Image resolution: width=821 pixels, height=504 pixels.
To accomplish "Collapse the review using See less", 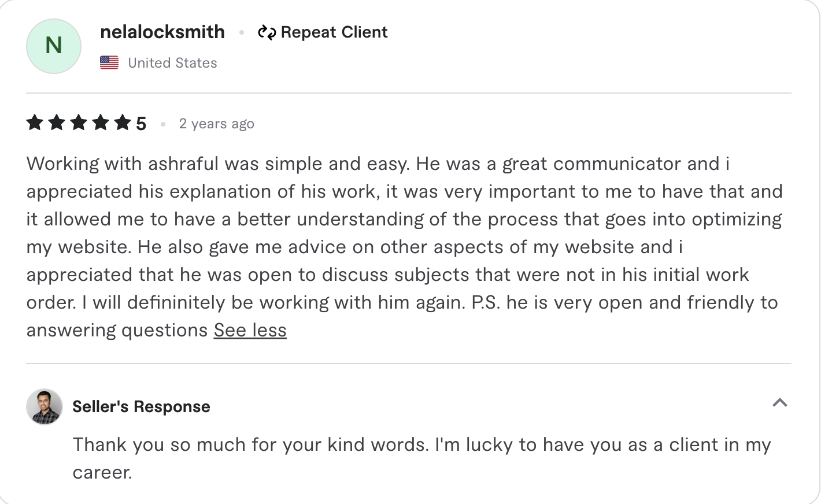I will 250,330.
